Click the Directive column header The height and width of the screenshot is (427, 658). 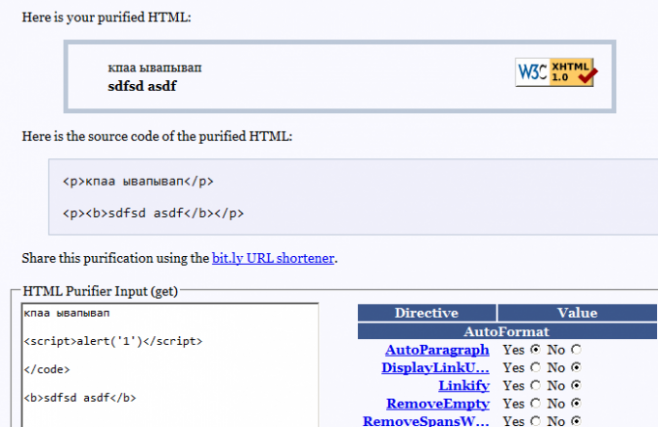coord(427,313)
